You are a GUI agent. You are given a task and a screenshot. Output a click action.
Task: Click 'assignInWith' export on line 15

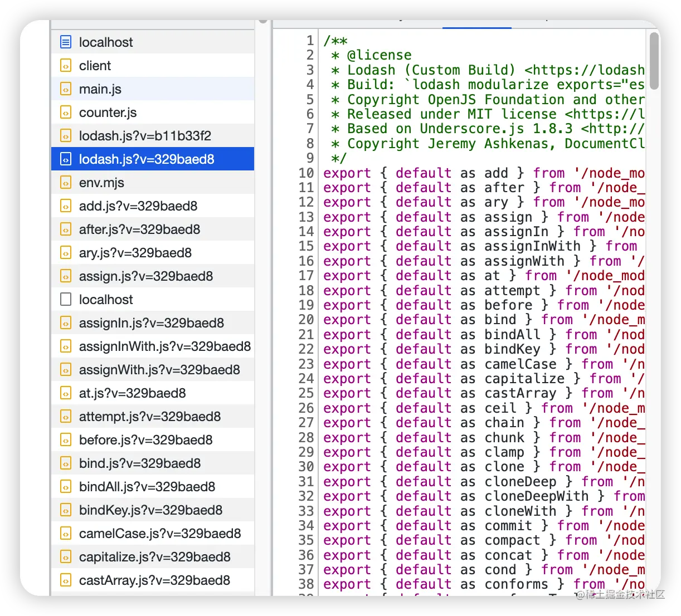[532, 246]
